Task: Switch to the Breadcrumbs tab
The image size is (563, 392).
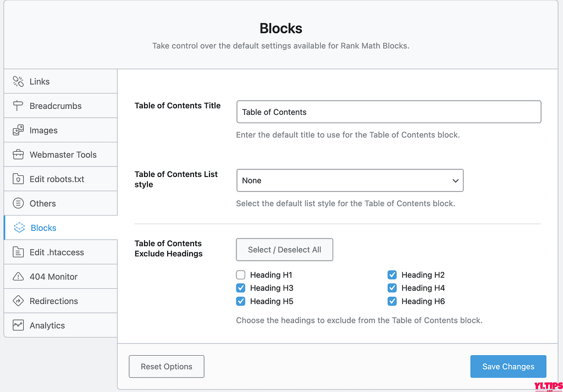Action: coord(60,106)
